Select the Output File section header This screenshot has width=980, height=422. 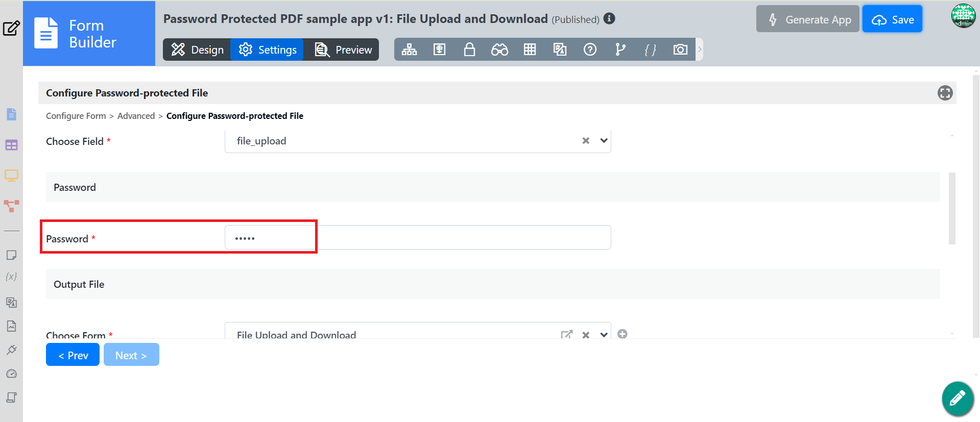click(x=493, y=284)
